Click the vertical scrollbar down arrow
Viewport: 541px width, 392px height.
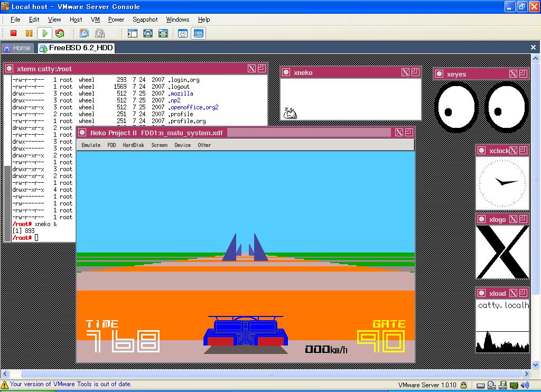pyautogui.click(x=536, y=365)
